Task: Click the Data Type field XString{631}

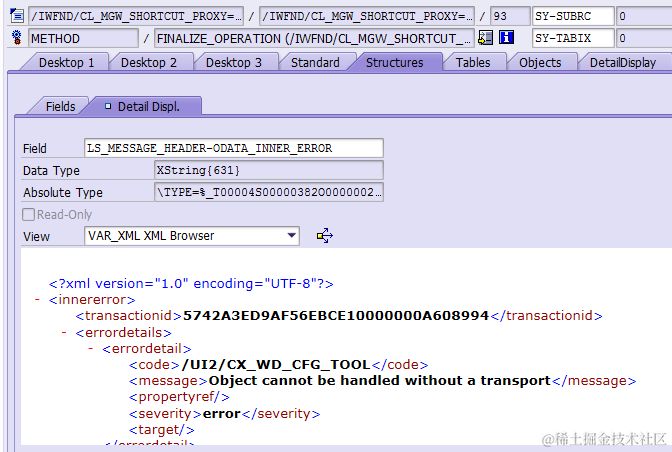Action: (x=269, y=170)
